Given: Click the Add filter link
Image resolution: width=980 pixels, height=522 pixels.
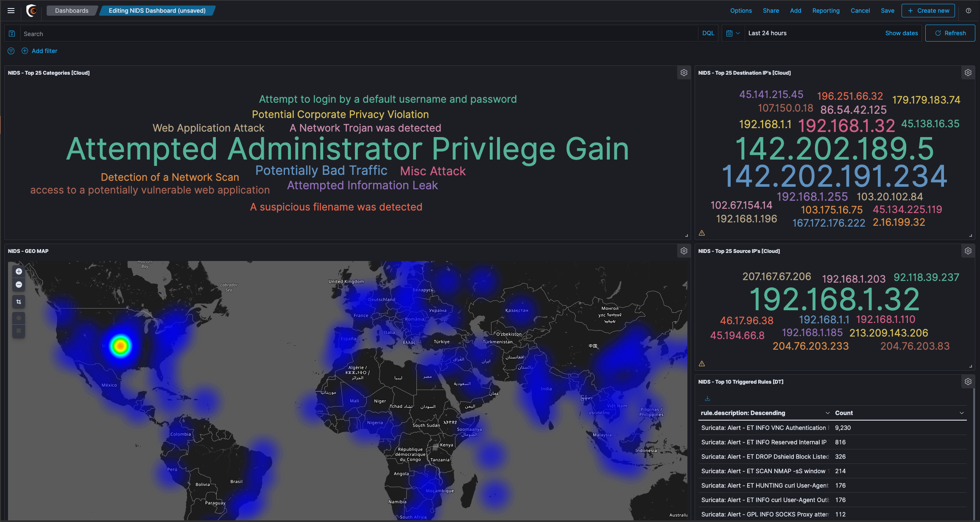Looking at the screenshot, I should pos(44,51).
